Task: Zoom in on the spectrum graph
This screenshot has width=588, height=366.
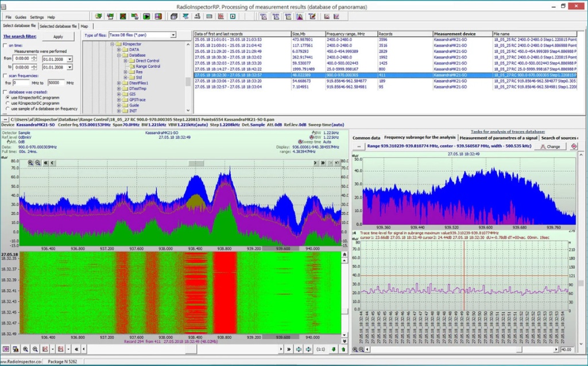Action: [x=31, y=163]
